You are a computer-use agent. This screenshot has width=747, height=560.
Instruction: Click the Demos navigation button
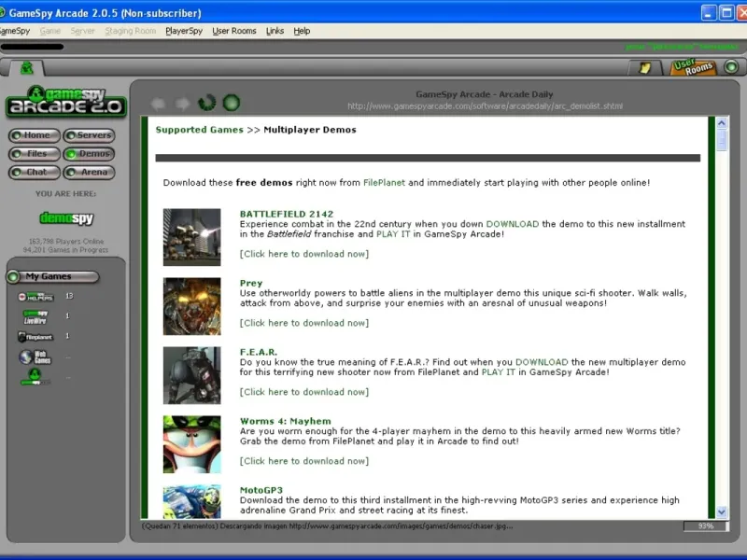click(89, 154)
